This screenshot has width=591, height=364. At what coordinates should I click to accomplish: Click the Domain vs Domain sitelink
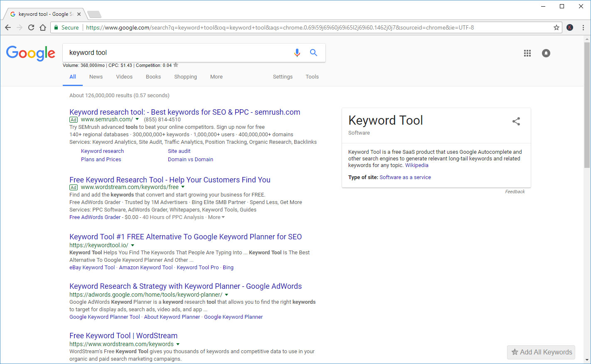190,160
